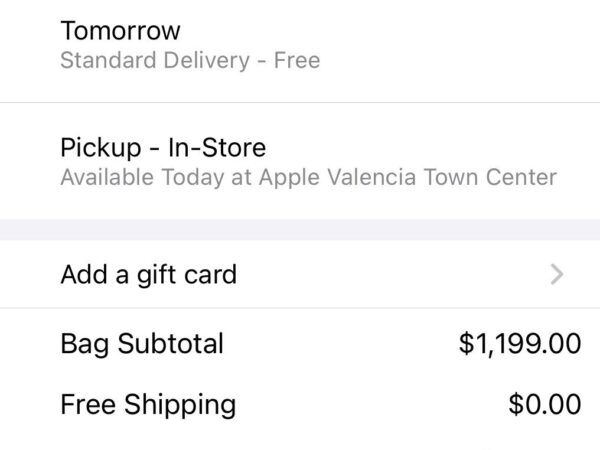This screenshot has height=450, width=600.
Task: Click the word In-Store in pickup option
Action: tap(216, 148)
